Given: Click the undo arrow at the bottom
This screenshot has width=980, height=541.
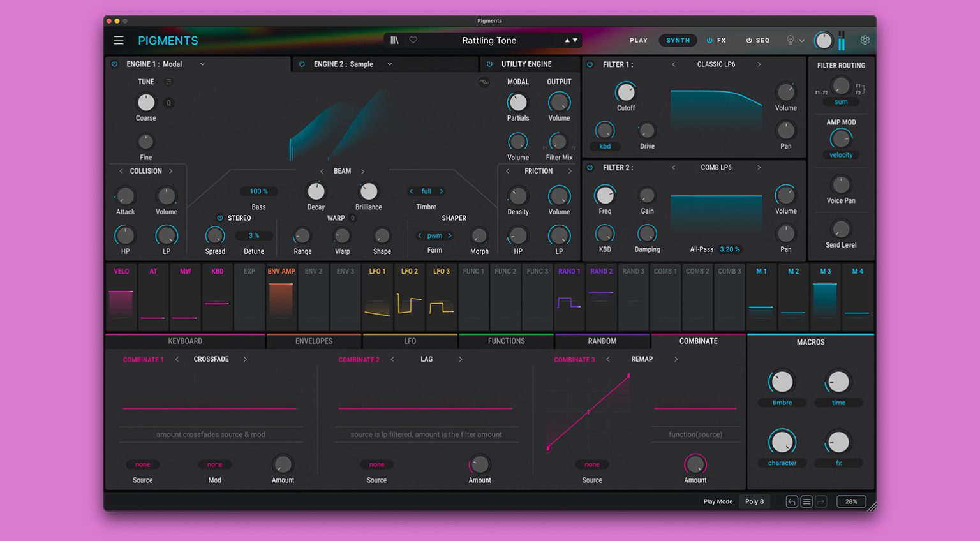Looking at the screenshot, I should [791, 501].
